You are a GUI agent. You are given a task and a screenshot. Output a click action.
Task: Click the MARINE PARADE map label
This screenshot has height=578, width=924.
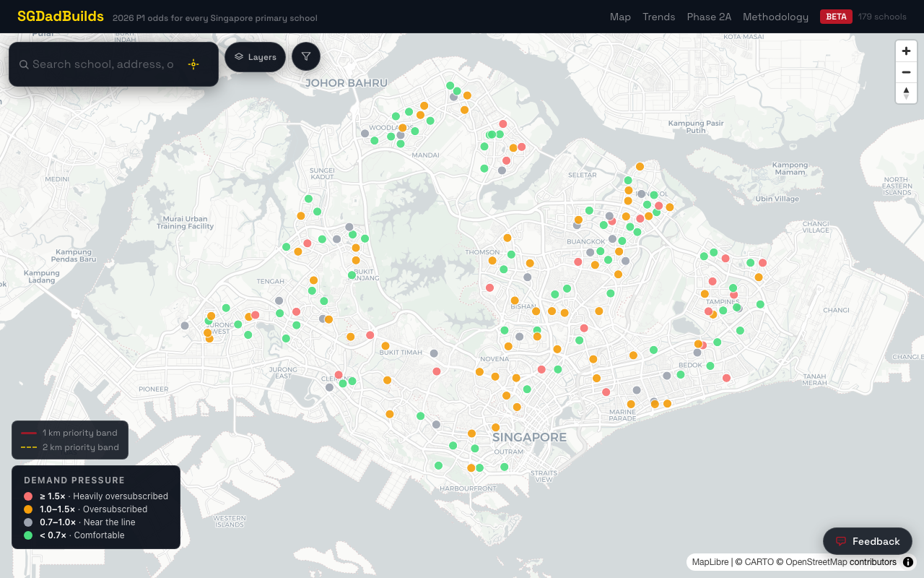(622, 415)
